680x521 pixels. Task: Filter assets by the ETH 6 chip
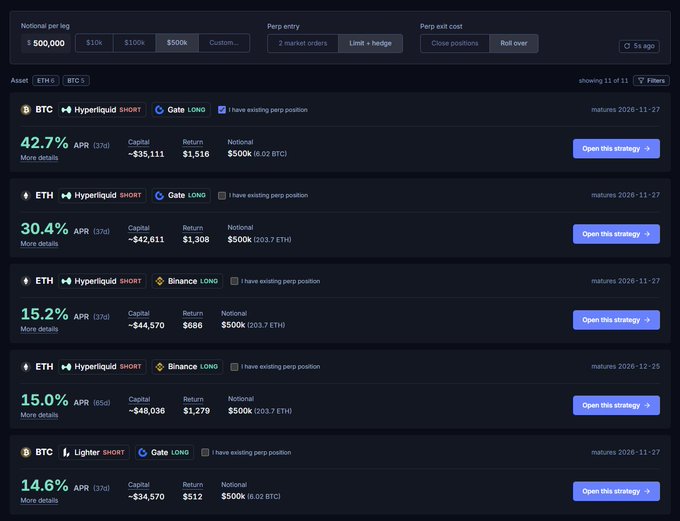point(46,81)
